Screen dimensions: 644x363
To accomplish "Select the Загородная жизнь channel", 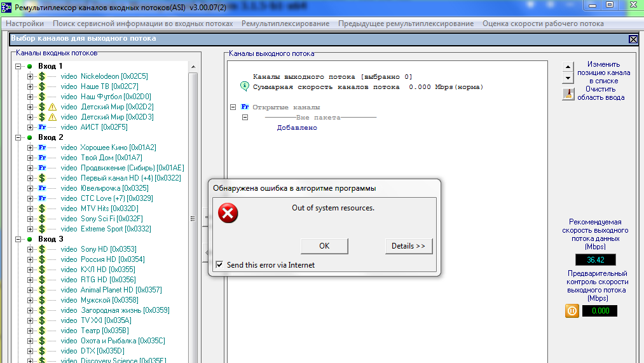I will (115, 310).
